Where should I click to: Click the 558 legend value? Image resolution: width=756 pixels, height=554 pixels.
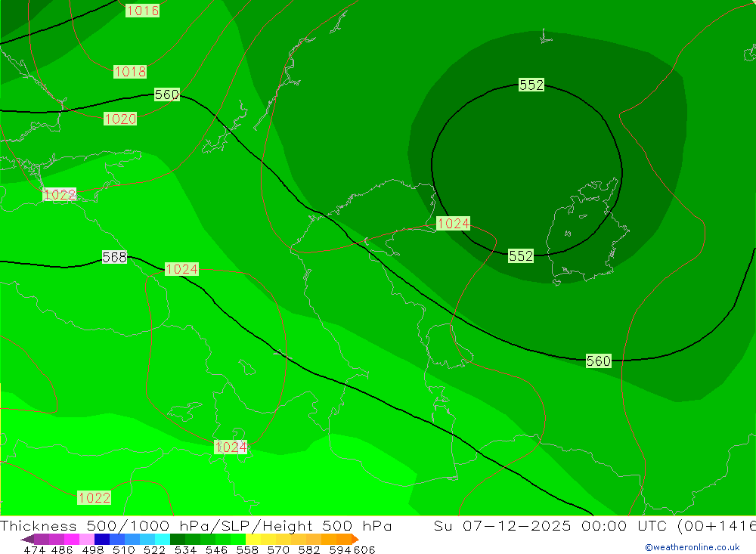(247, 549)
